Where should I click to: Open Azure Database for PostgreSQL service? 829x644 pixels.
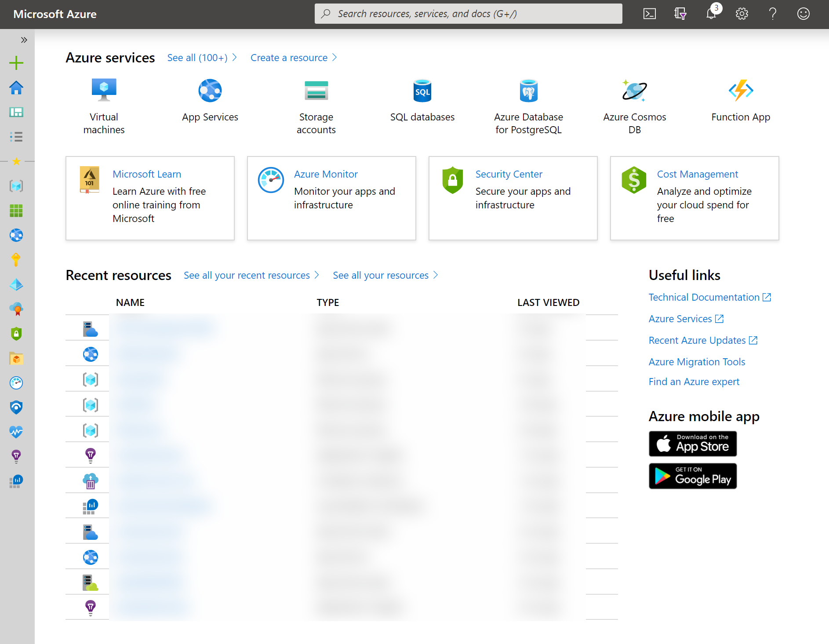[529, 106]
